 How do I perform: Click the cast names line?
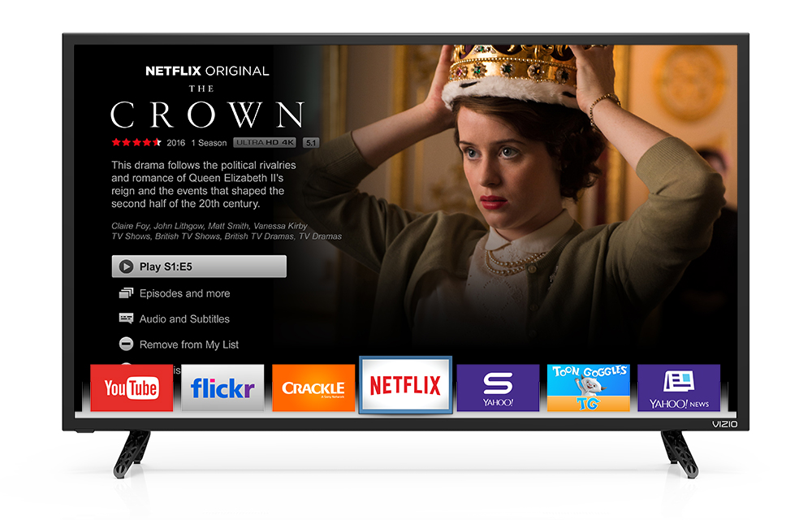pos(209,226)
